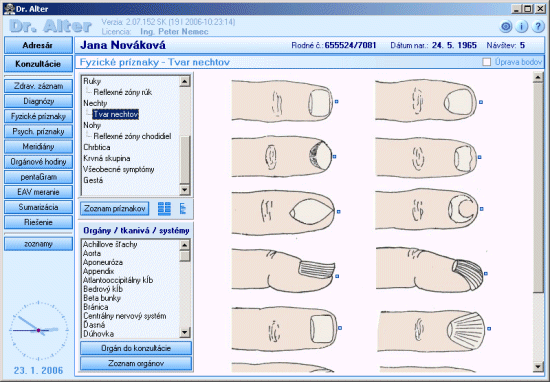Open the Adresár section
The image size is (550, 382).
(x=38, y=45)
